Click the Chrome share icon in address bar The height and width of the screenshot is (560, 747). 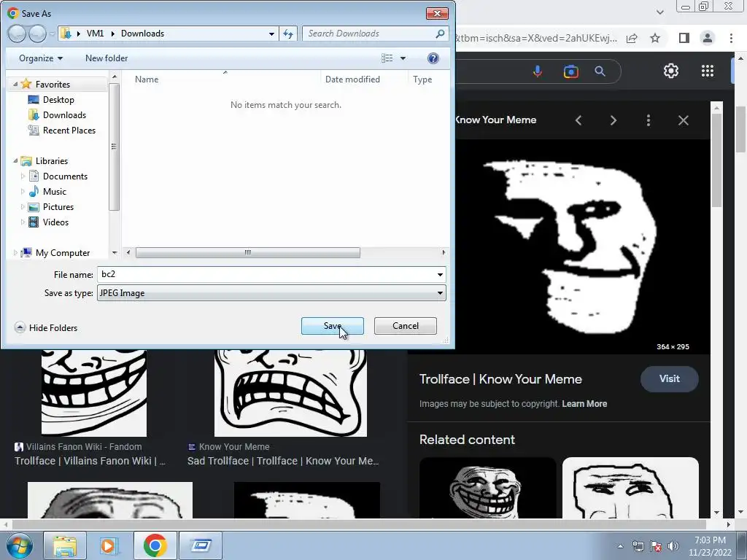tap(632, 38)
